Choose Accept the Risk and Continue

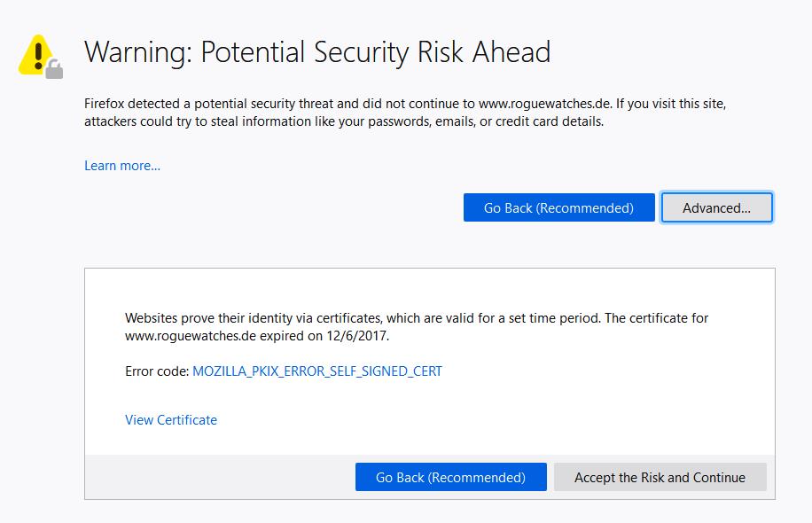(x=660, y=478)
